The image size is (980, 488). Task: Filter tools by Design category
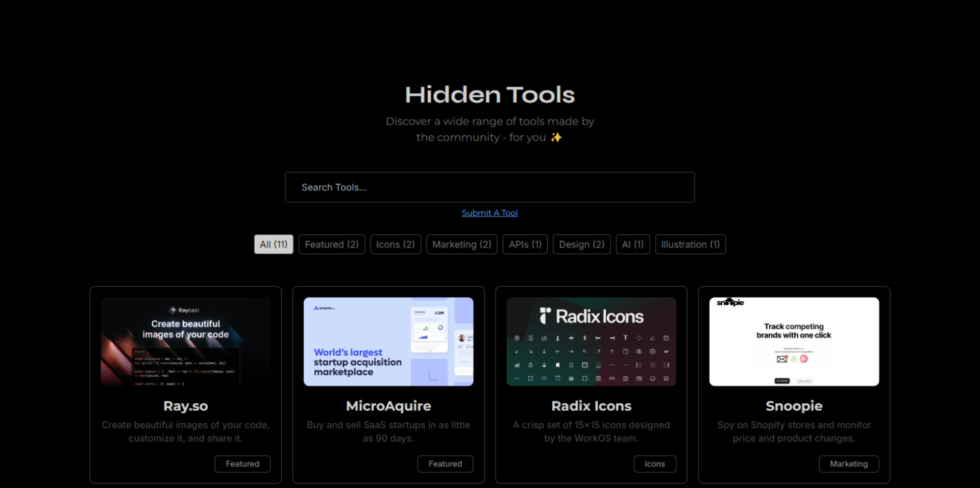coord(581,244)
